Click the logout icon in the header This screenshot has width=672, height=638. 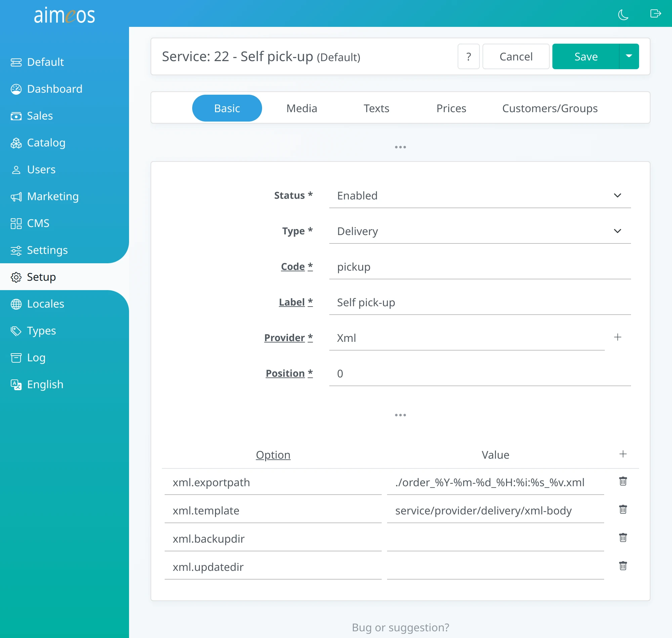click(x=655, y=14)
